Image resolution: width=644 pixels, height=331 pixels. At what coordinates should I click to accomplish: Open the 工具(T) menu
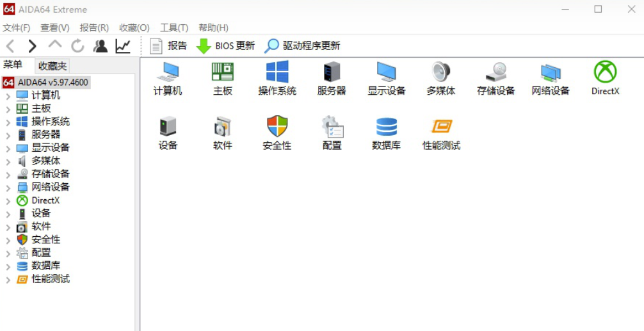174,28
